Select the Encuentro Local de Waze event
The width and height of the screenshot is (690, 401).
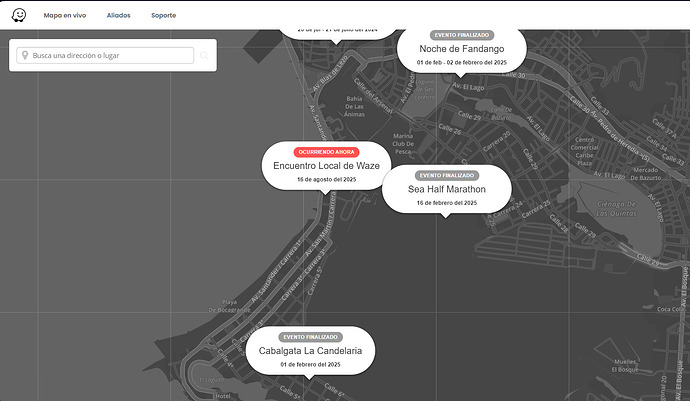point(326,166)
